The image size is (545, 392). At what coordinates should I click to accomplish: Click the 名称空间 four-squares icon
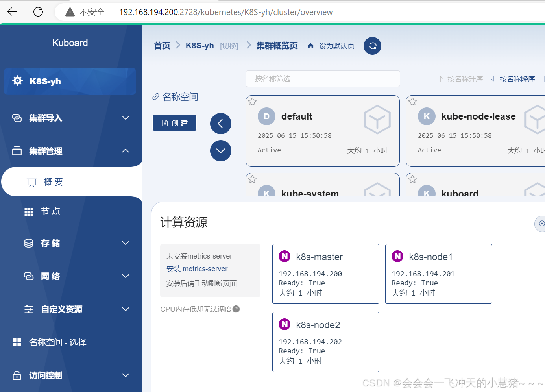(17, 342)
